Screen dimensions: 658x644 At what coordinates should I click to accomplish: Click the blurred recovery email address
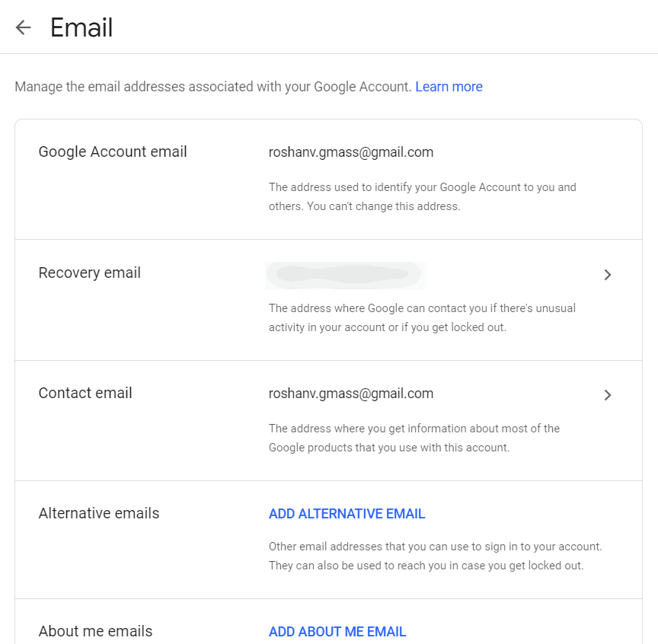346,275
